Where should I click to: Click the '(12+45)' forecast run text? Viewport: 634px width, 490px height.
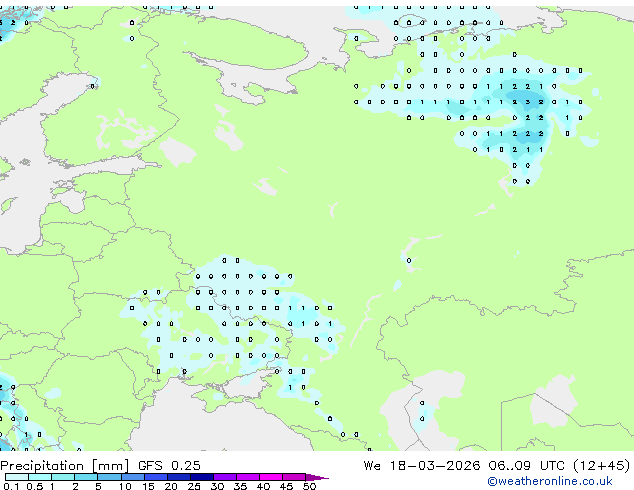[601, 466]
